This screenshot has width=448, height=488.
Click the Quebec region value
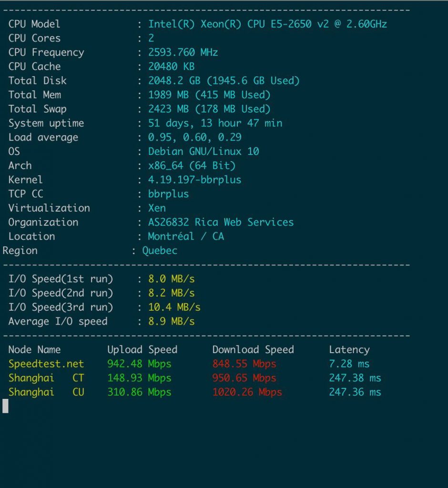pyautogui.click(x=160, y=251)
